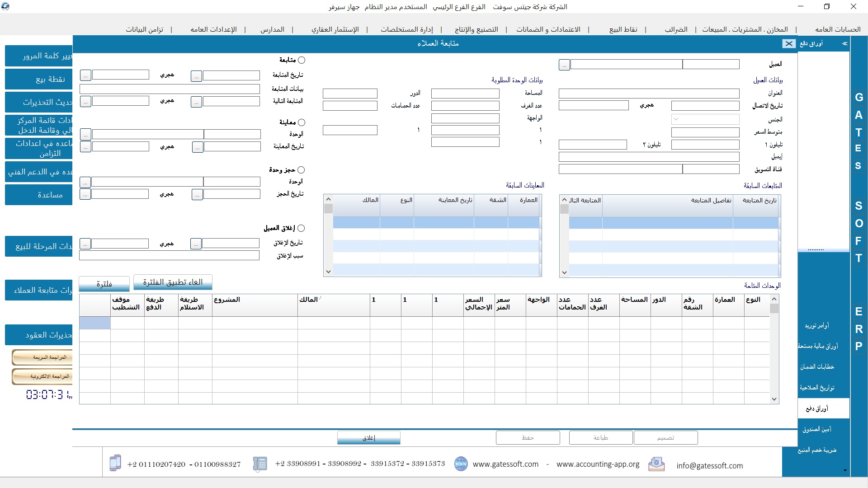The width and height of the screenshot is (868, 488).
Task: Select the معاينة radio button
Action: (302, 122)
